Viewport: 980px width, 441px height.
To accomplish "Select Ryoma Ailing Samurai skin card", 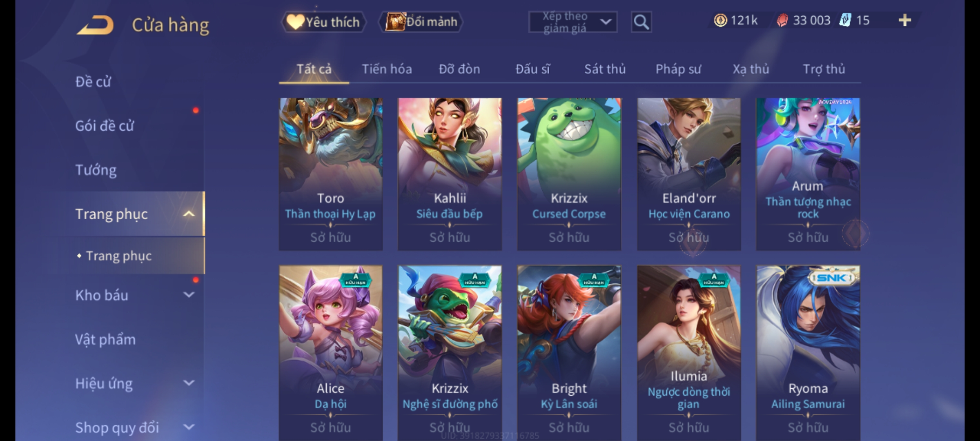I will 808,353.
